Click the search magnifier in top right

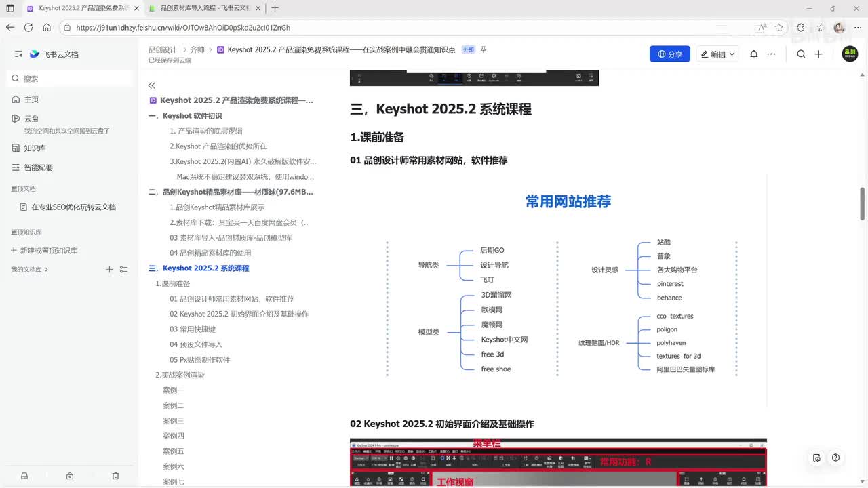(x=801, y=54)
